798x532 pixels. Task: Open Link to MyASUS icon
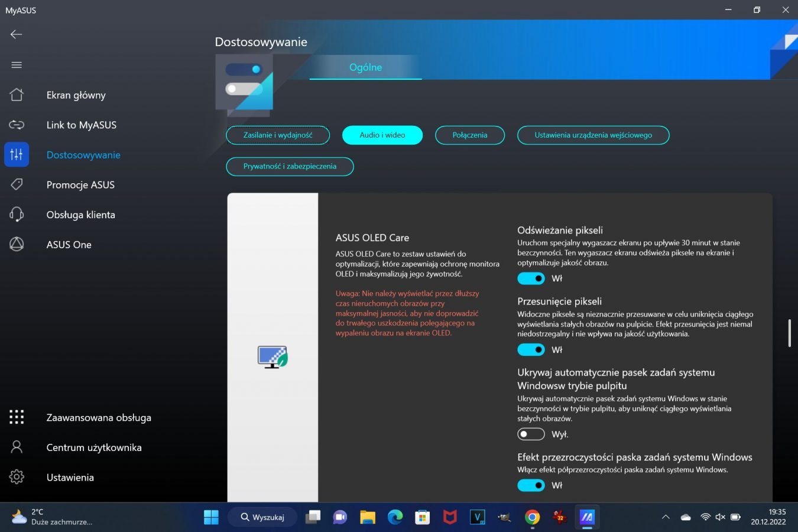click(17, 125)
